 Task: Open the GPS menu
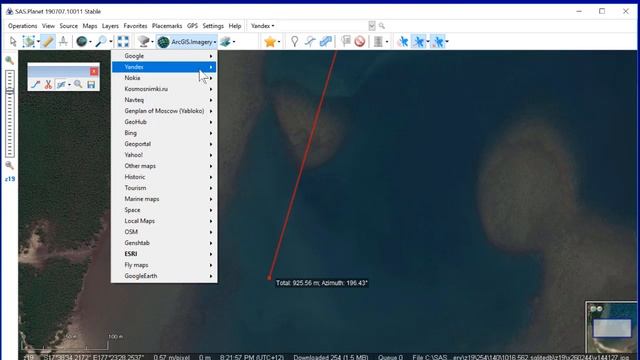coord(192,26)
